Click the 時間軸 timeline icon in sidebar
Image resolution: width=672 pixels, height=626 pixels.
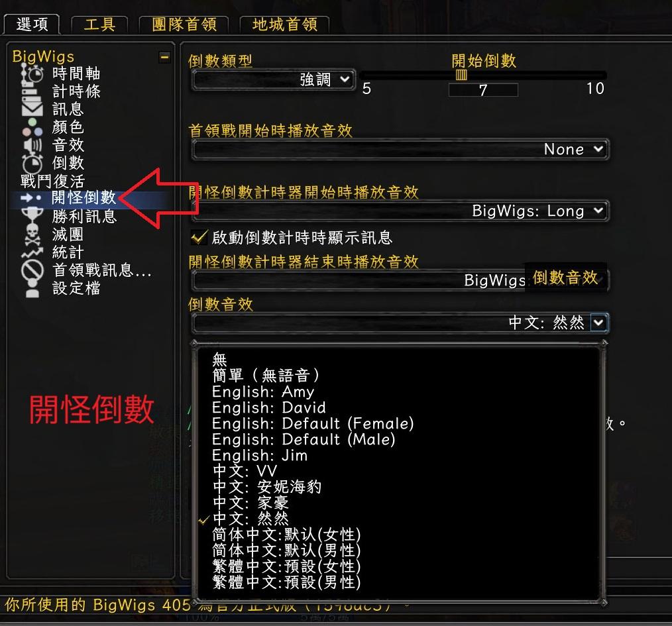[x=32, y=73]
